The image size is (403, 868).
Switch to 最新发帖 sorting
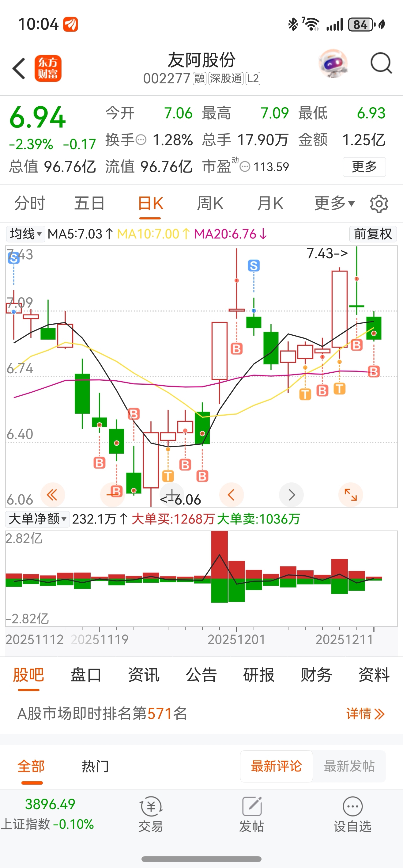click(x=349, y=766)
